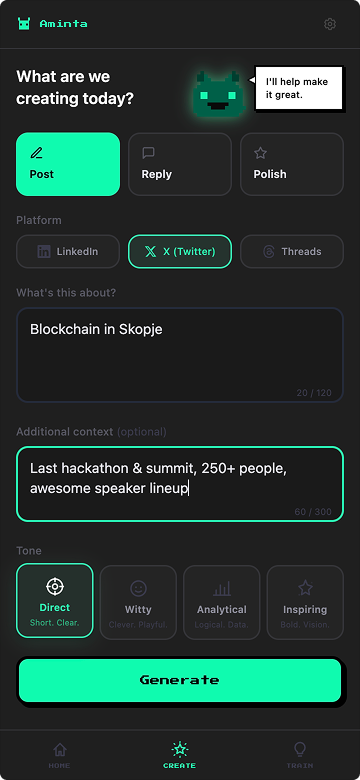Select the Direct tone target icon
The height and width of the screenshot is (780, 360).
(x=55, y=586)
